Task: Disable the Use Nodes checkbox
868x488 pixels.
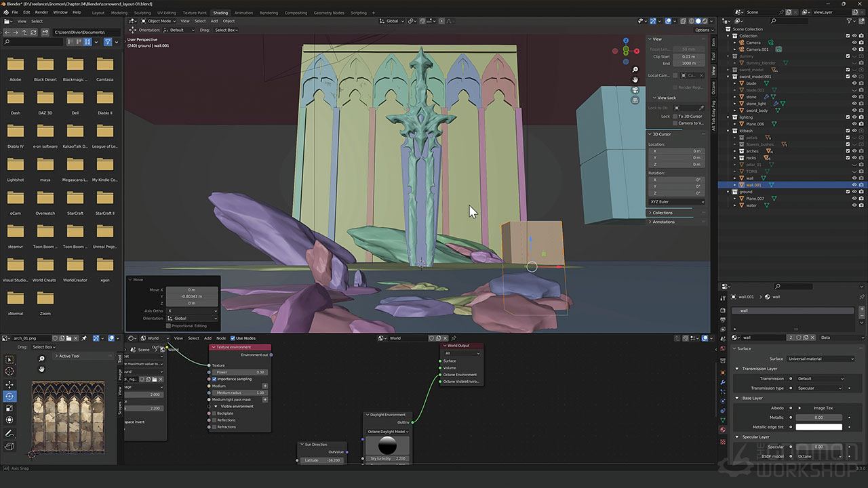Action: point(233,338)
